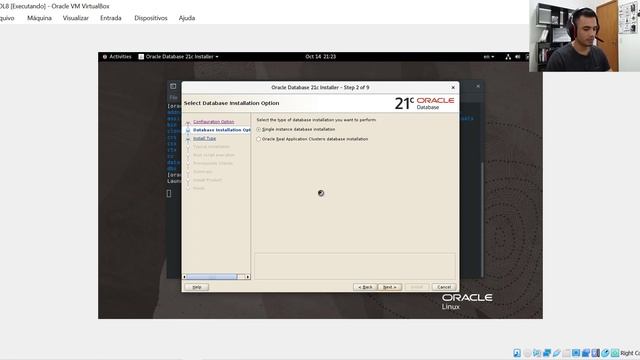Open VirtualBox Ajuda menu
This screenshot has height=360, width=640.
[187, 18]
